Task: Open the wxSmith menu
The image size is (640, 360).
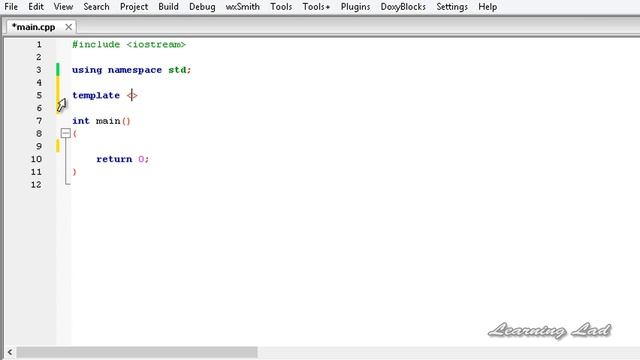Action: [242, 7]
